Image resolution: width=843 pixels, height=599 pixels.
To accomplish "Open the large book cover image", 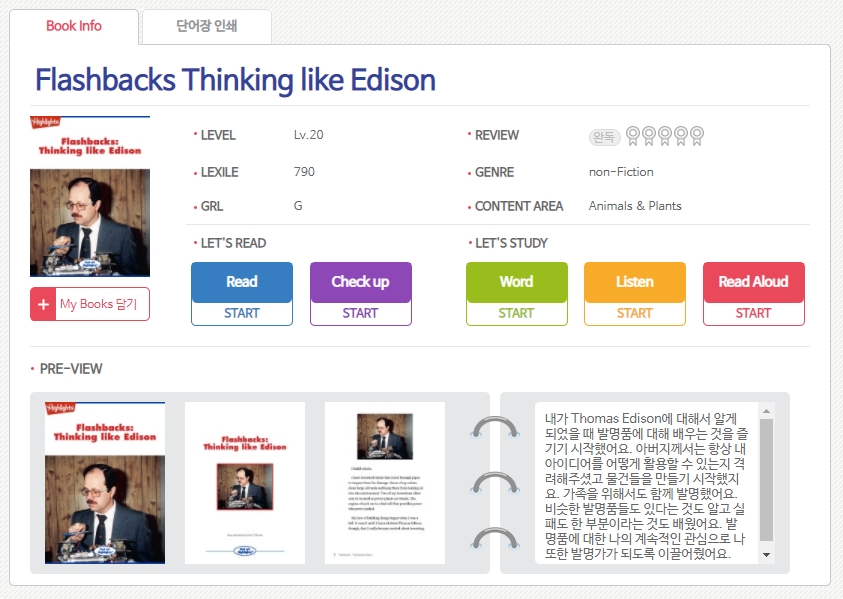I will point(90,196).
